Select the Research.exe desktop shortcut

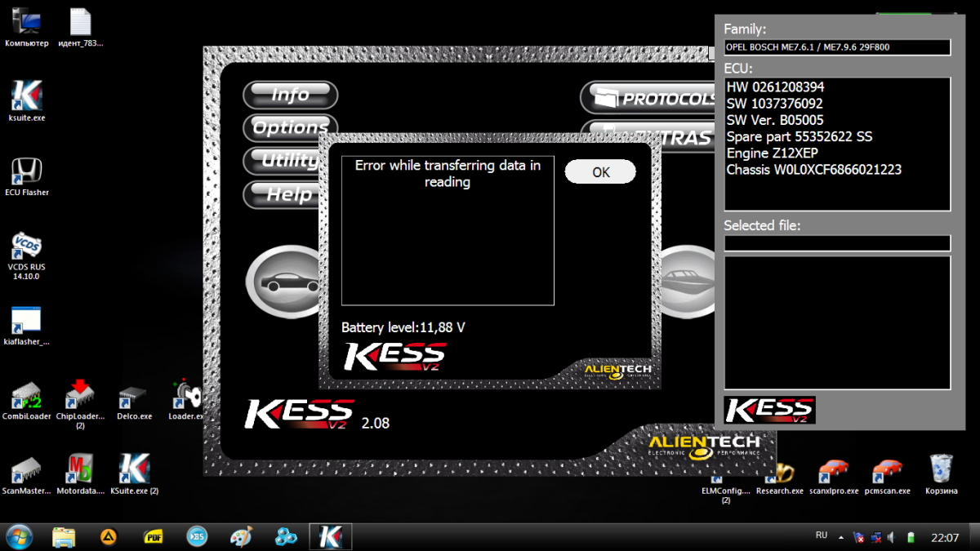(x=780, y=478)
